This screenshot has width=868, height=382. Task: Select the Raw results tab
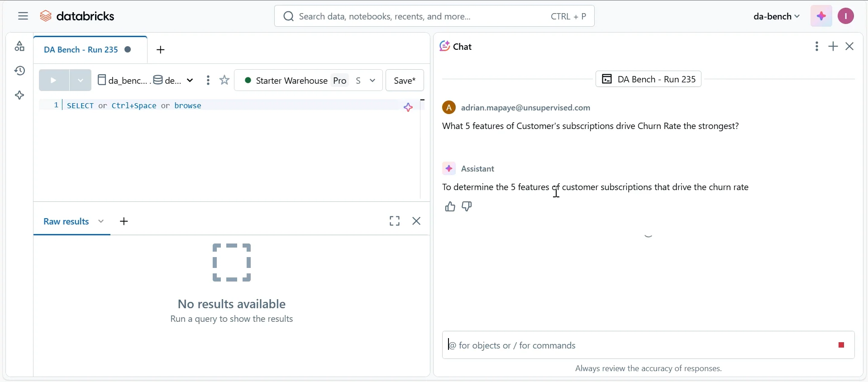click(67, 222)
